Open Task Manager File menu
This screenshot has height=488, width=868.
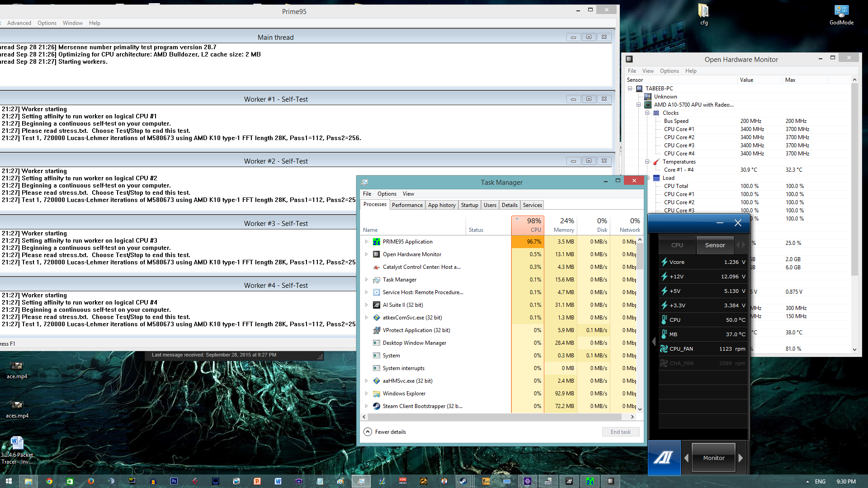(367, 194)
